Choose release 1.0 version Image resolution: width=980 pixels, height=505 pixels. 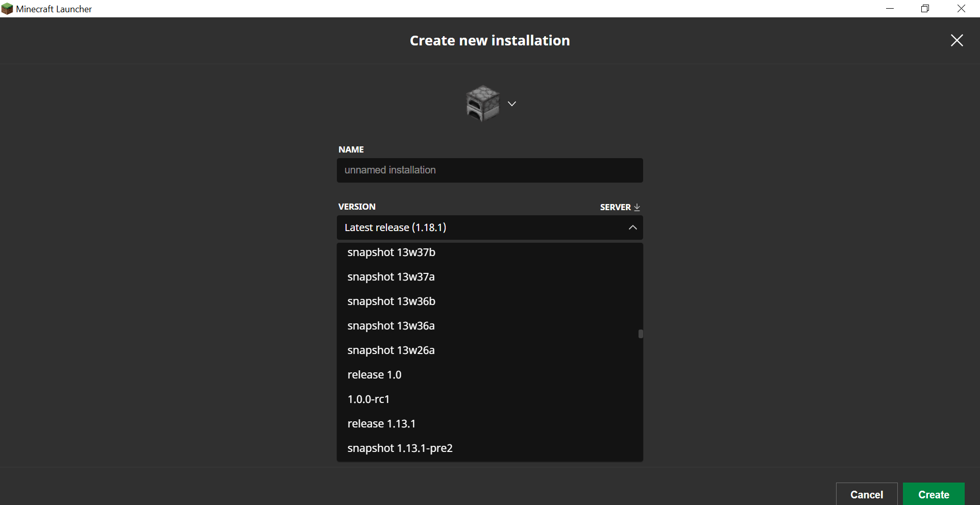coord(374,375)
